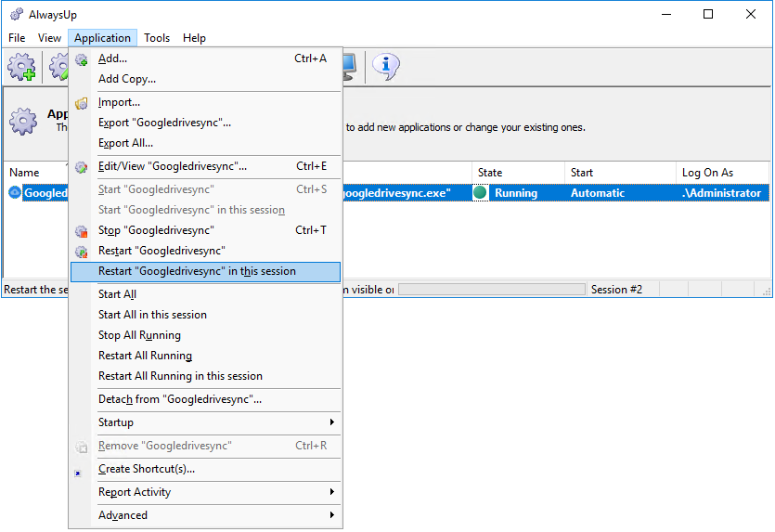Screen dimensions: 775x532
Task: Open the Tools menu
Action: (x=157, y=37)
